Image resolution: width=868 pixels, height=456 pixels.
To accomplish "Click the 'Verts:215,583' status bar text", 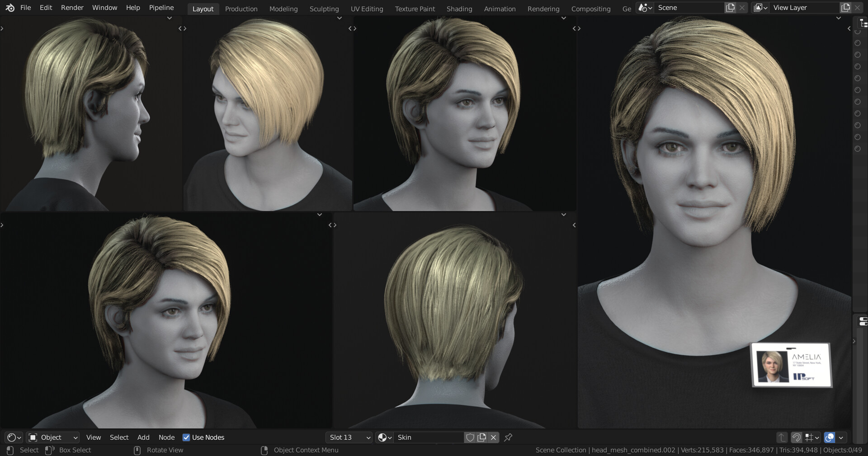I will tap(702, 450).
